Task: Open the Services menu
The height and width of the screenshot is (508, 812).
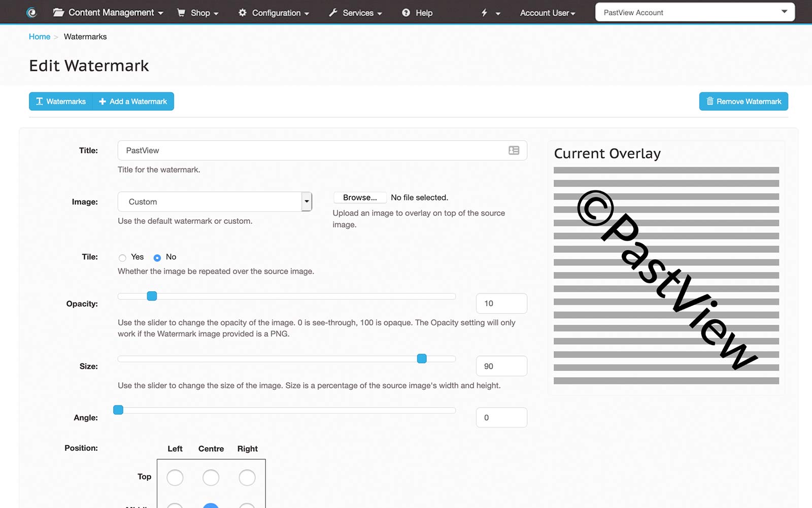Action: pos(355,13)
